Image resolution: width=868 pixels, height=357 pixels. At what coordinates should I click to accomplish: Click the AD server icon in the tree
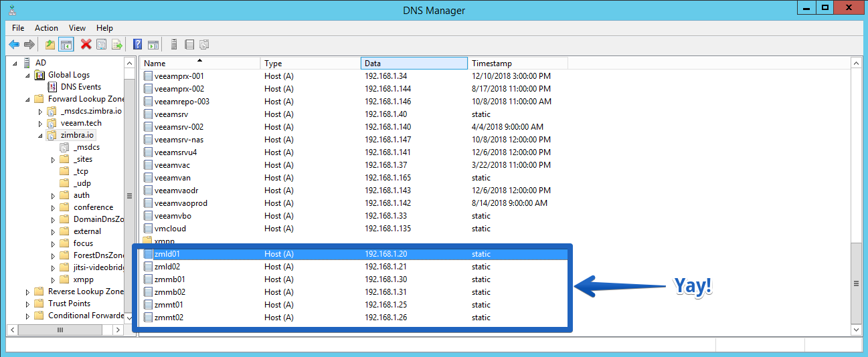click(26, 63)
